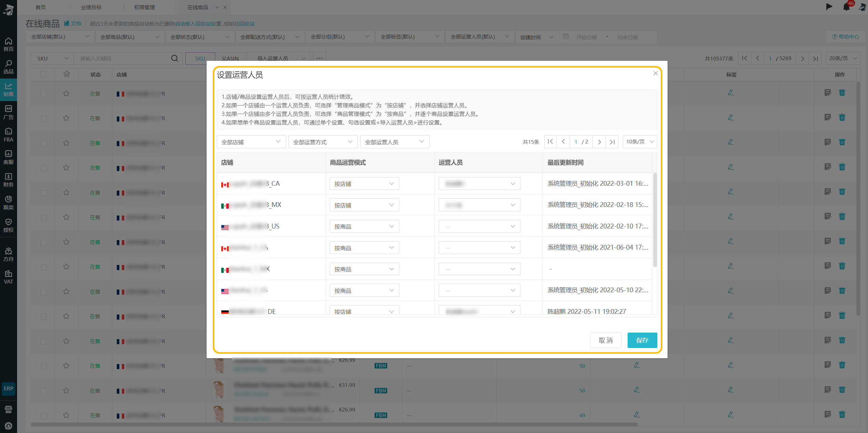Open the 财务 finance sidebar icon

click(x=9, y=180)
